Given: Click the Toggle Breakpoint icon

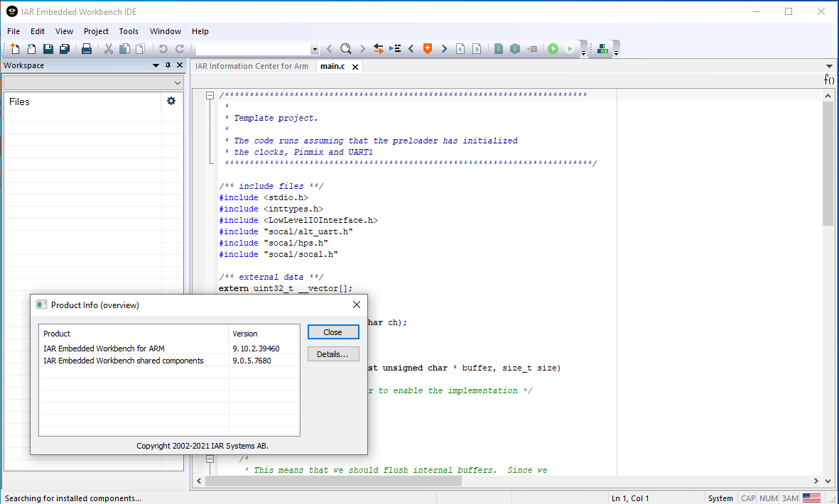Looking at the screenshot, I should tap(532, 49).
